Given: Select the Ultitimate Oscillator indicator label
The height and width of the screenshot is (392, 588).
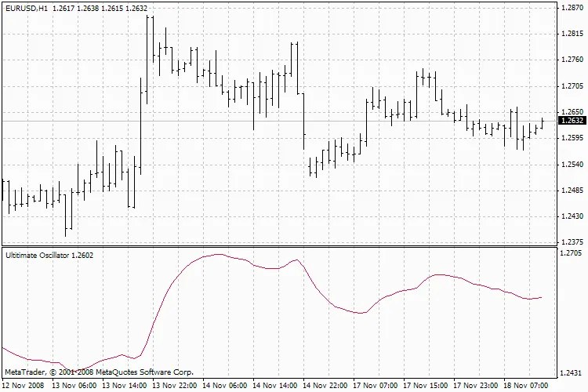Looking at the screenshot, I should click(x=49, y=256).
